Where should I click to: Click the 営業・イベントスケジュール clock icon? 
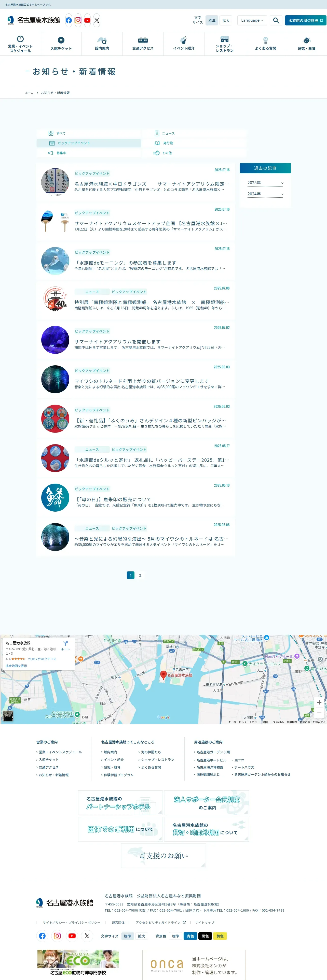pos(20,39)
